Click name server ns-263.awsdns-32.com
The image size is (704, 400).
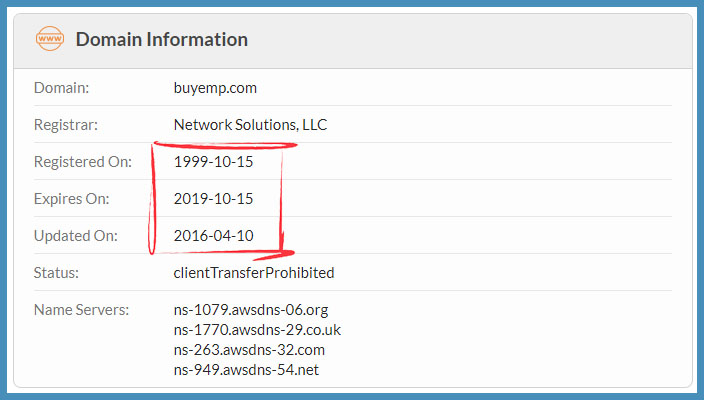click(249, 350)
